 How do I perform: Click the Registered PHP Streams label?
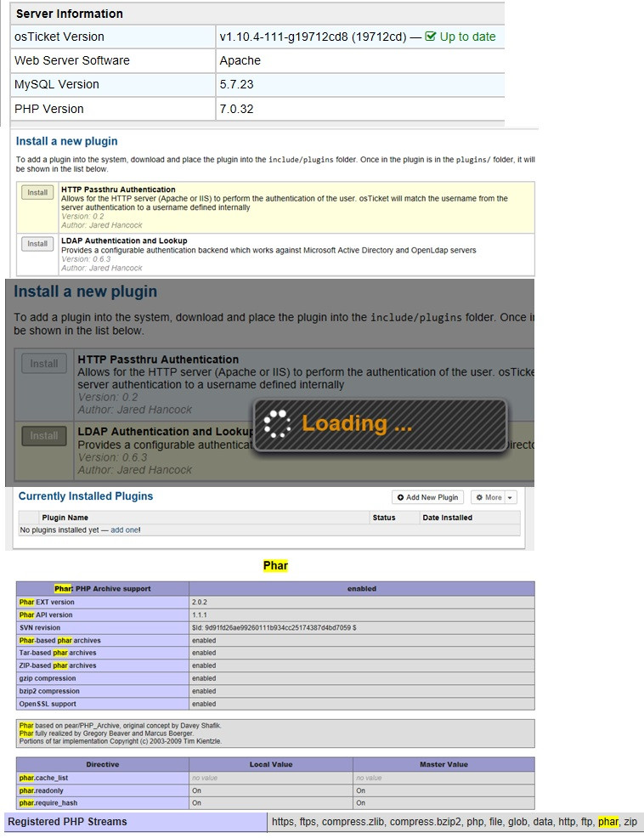click(x=67, y=822)
